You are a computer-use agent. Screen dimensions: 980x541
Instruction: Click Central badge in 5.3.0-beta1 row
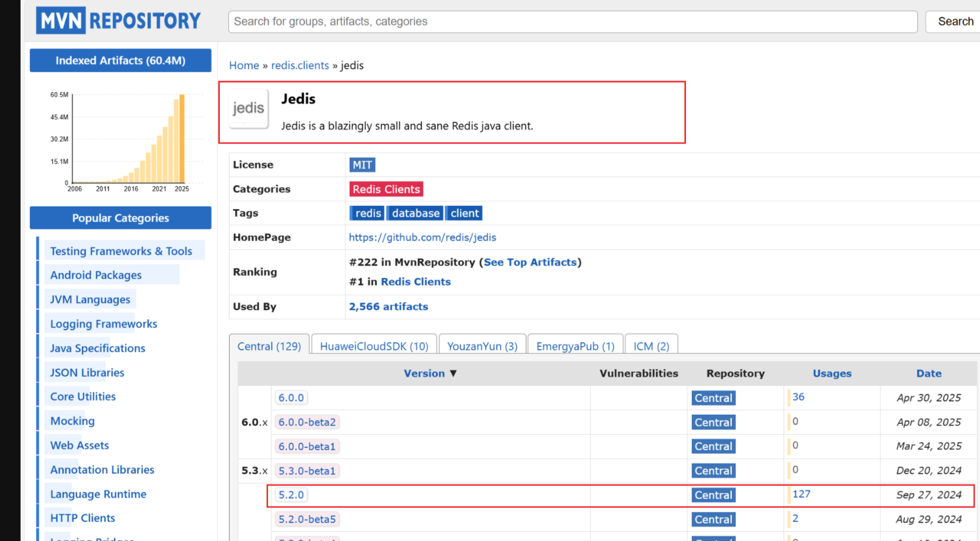(714, 471)
